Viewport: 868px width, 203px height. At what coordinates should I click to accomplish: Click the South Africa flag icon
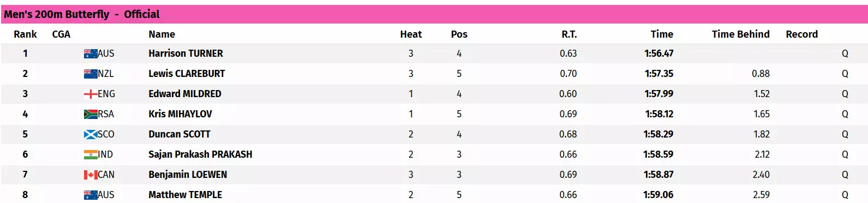(x=91, y=114)
